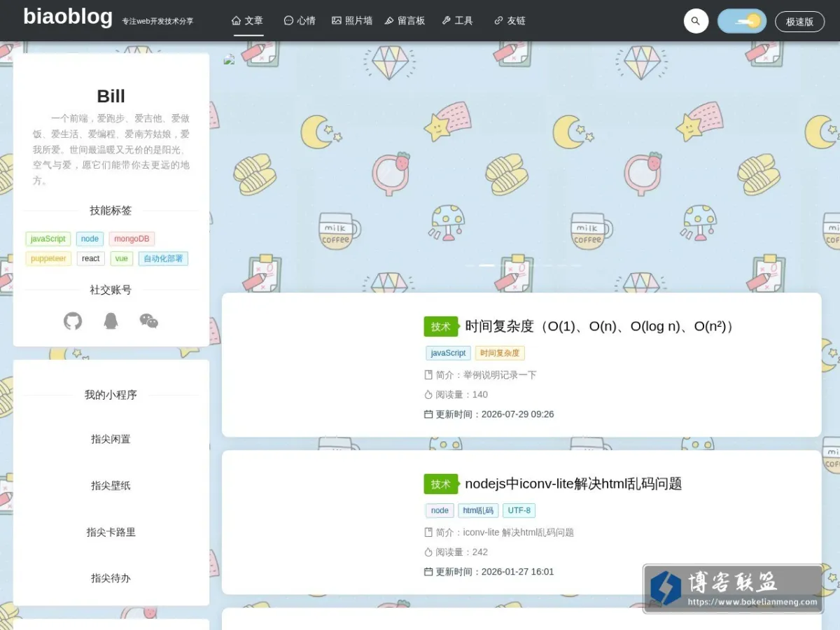Click the Bill profile name
This screenshot has width=840, height=630.
[x=111, y=97]
